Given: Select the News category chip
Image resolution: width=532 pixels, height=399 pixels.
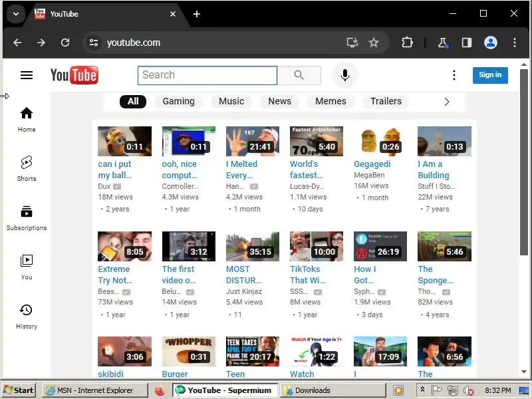Looking at the screenshot, I should pyautogui.click(x=279, y=102).
